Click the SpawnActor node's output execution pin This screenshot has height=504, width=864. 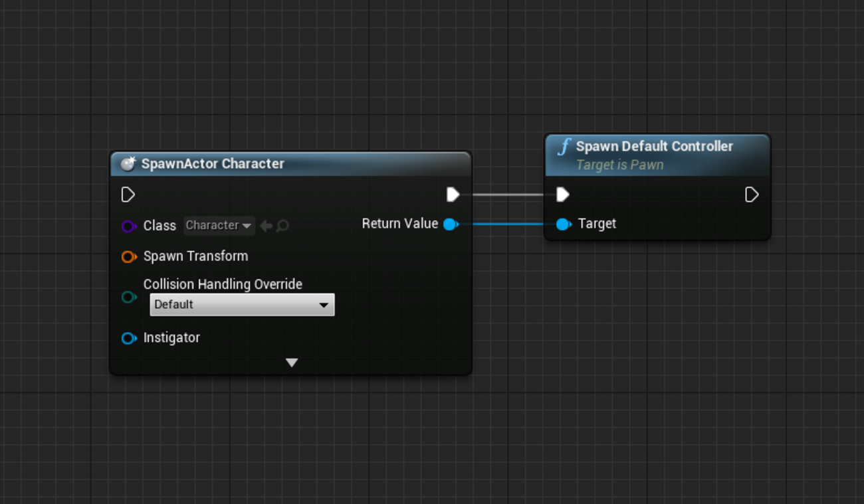tap(453, 195)
